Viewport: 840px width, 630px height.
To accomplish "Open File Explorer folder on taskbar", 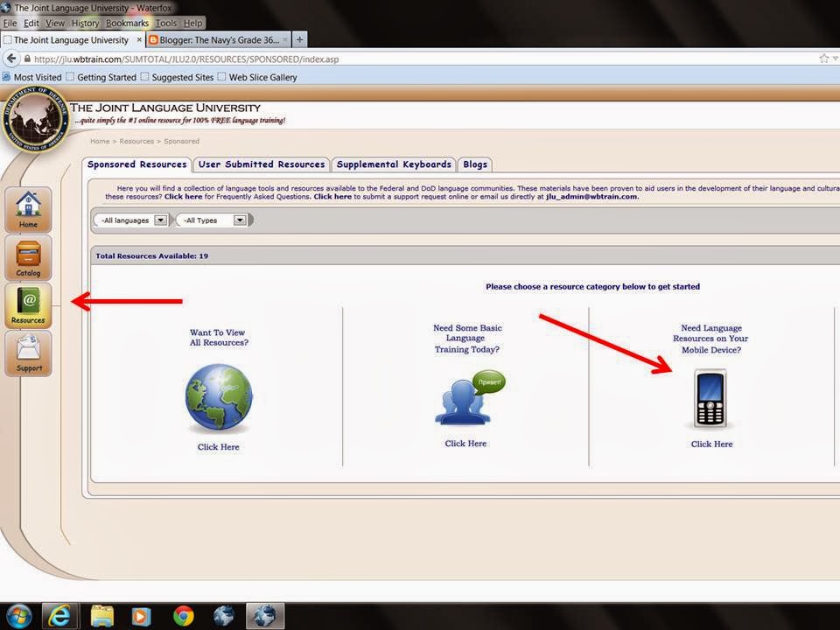I will (101, 616).
